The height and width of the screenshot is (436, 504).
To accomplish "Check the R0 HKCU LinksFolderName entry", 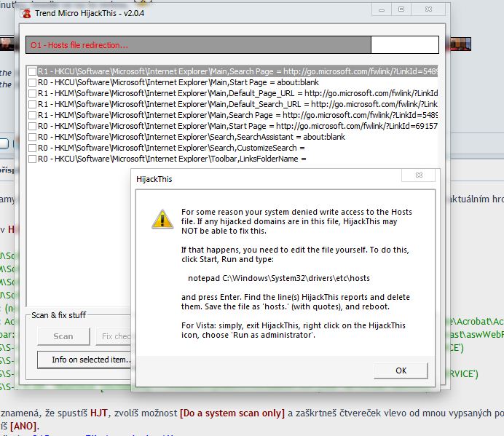I will point(32,159).
